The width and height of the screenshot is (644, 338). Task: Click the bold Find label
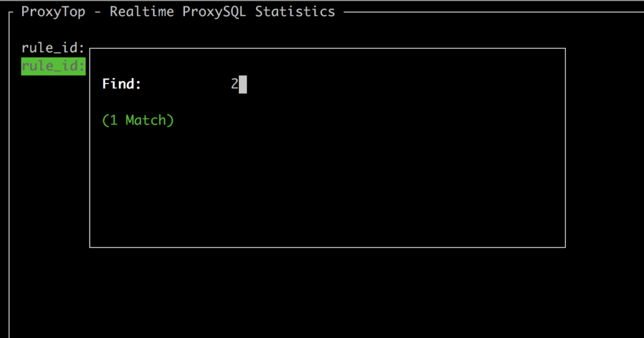click(x=122, y=84)
